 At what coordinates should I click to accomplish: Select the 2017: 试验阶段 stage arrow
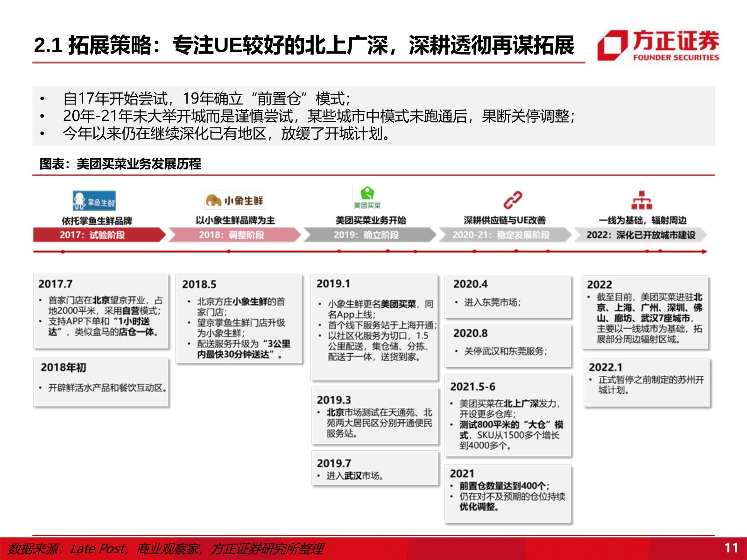(99, 235)
